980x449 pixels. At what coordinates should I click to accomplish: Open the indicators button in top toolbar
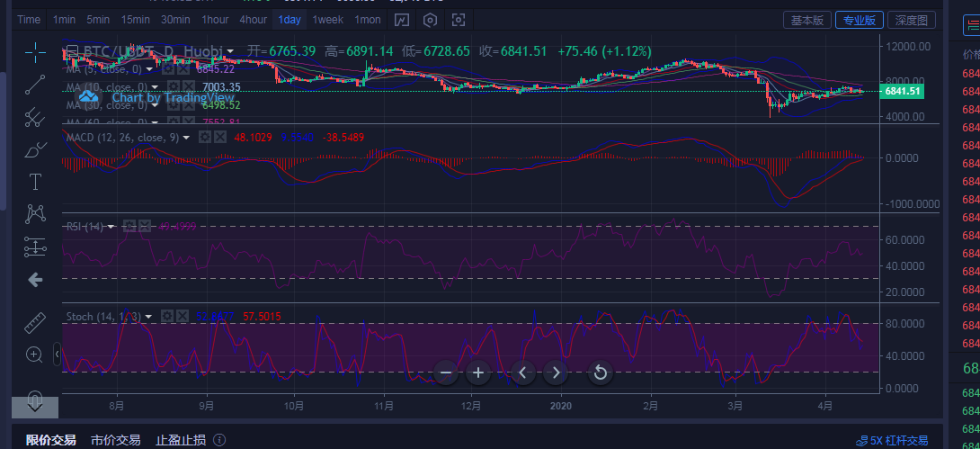(x=402, y=20)
